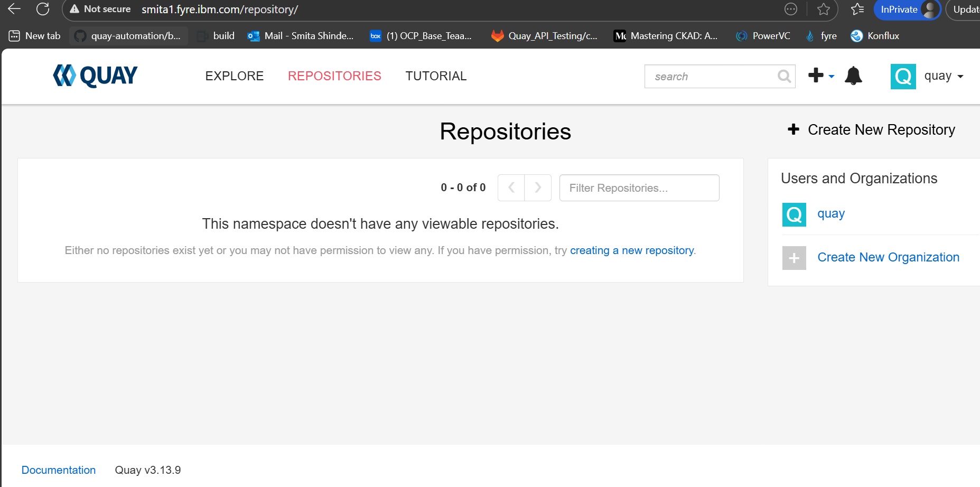Click the Users and Organizations heading

[859, 179]
